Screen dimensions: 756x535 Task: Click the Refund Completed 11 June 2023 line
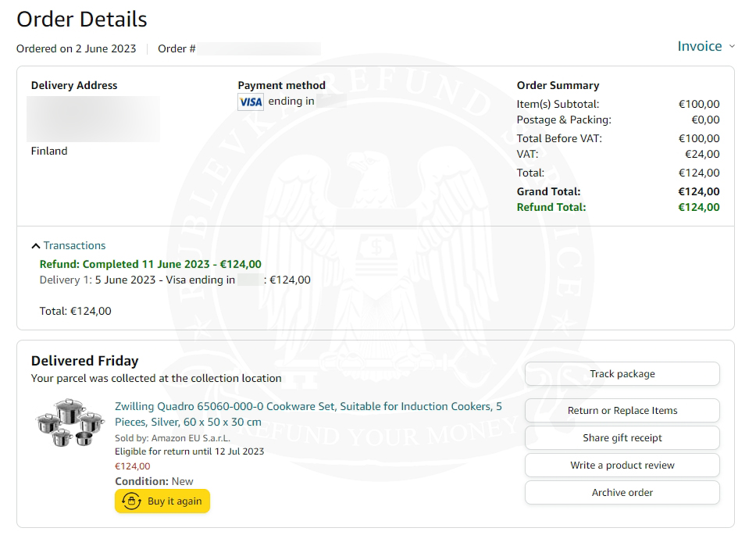click(x=151, y=264)
